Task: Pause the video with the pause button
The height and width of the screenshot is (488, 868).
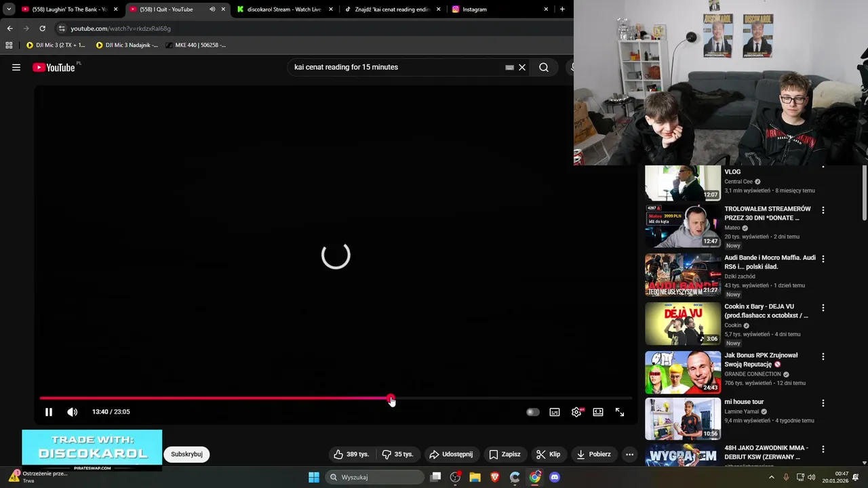Action: click(x=49, y=412)
